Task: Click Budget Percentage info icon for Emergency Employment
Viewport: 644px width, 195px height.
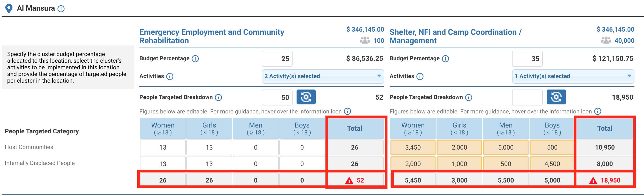Action: point(195,59)
